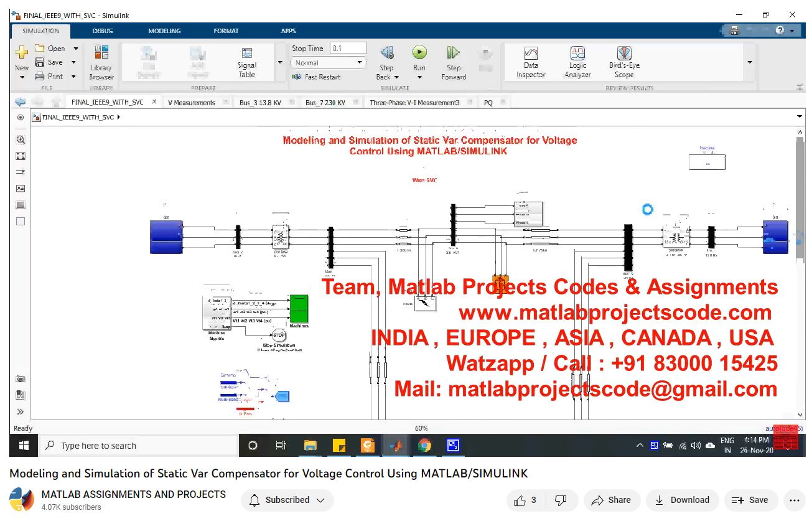This screenshot has height=521, width=812.
Task: Expand the Prepare gallery arrow
Action: coord(280,62)
